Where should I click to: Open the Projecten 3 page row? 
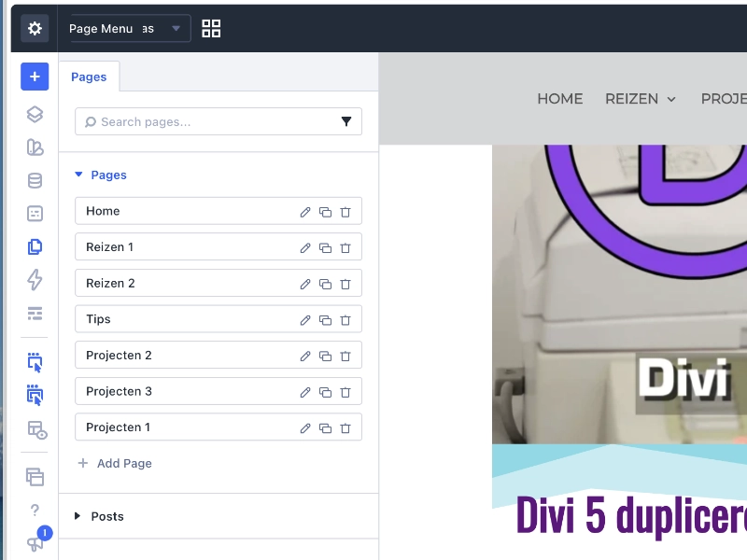(218, 391)
